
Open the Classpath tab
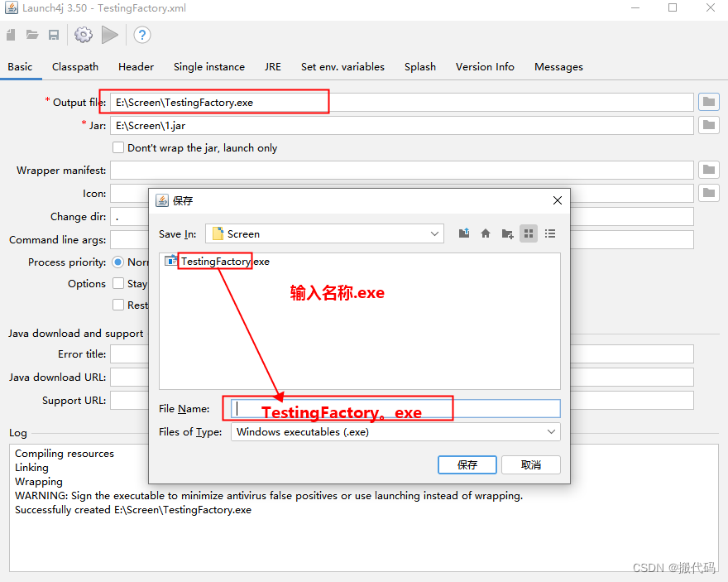click(x=75, y=67)
